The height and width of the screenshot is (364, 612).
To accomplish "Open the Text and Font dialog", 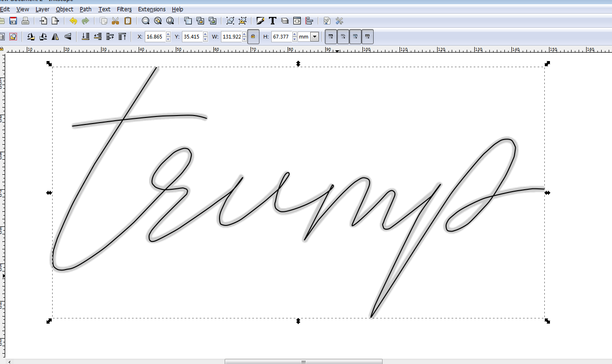I will 272,21.
